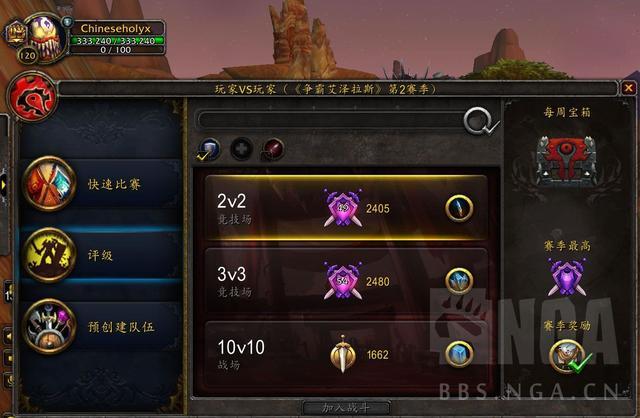Click the 3v3 purple rank badge icon

pyautogui.click(x=343, y=281)
